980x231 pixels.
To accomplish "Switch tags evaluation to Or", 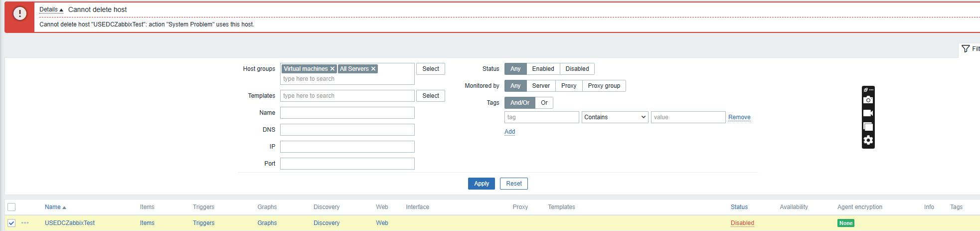I will (544, 103).
